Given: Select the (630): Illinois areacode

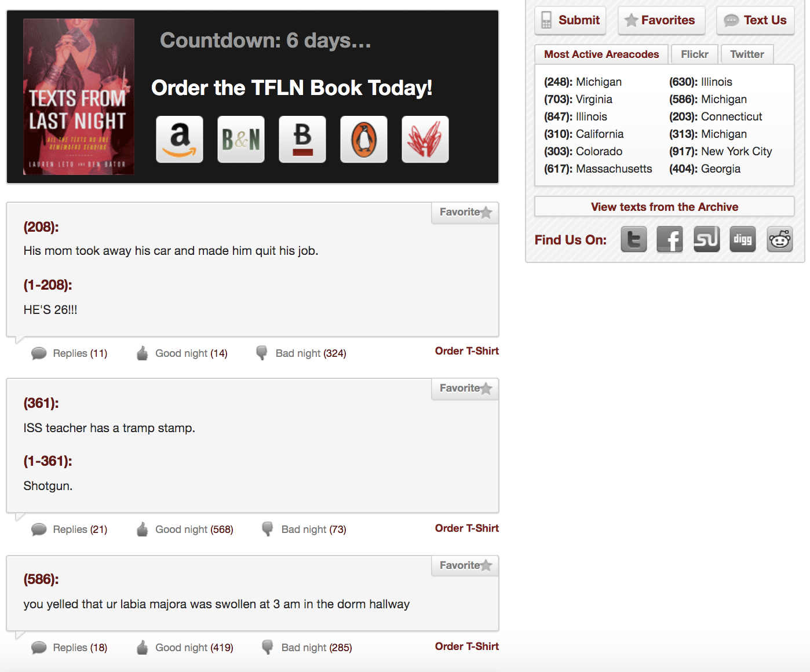Looking at the screenshot, I should pyautogui.click(x=700, y=82).
